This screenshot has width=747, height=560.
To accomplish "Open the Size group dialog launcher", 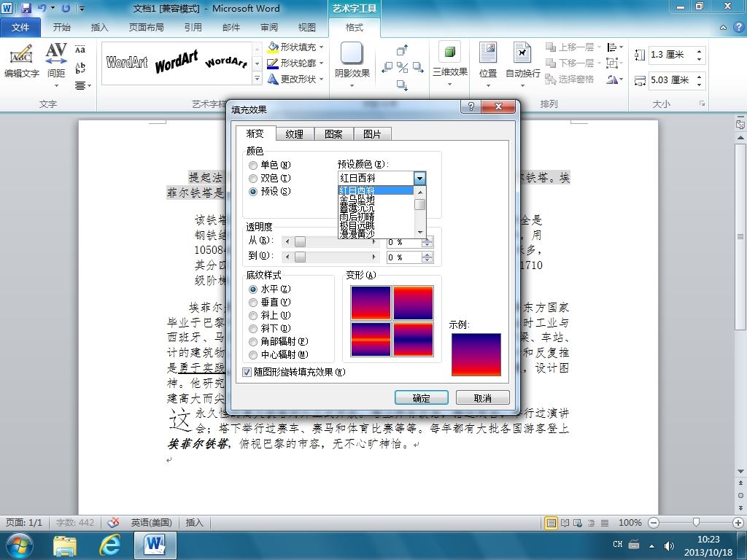I will click(x=703, y=104).
